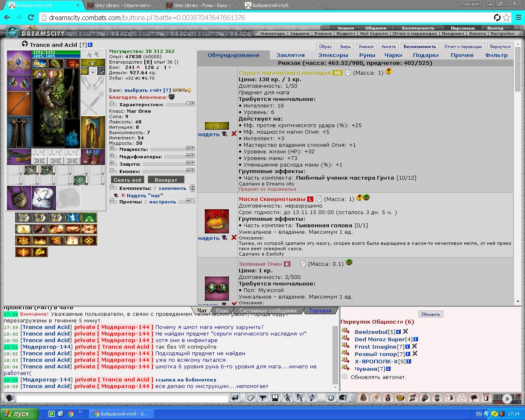Click the private X icon beside Beelzeebul
This screenshot has width=525, height=420.
(x=405, y=331)
